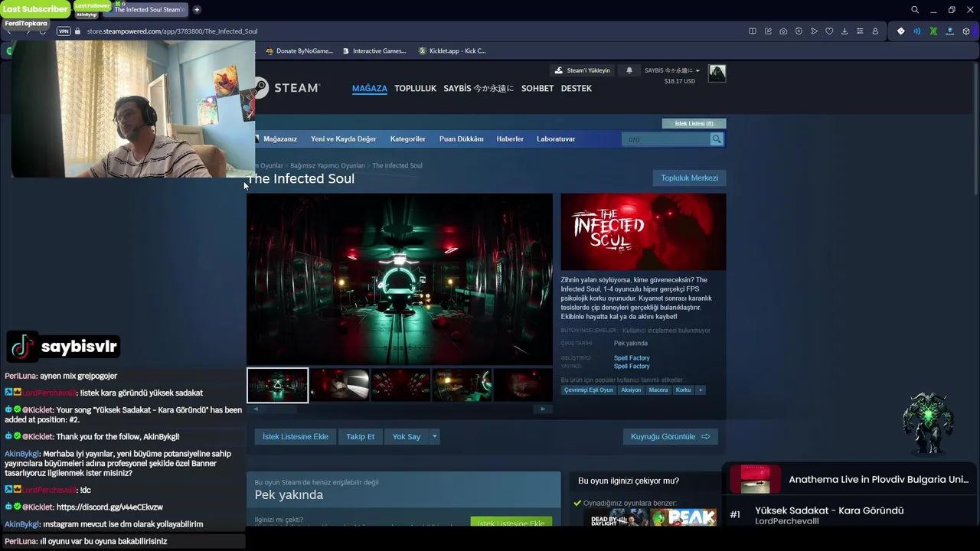Image resolution: width=980 pixels, height=551 pixels.
Task: Click into the store search field
Action: coord(667,139)
